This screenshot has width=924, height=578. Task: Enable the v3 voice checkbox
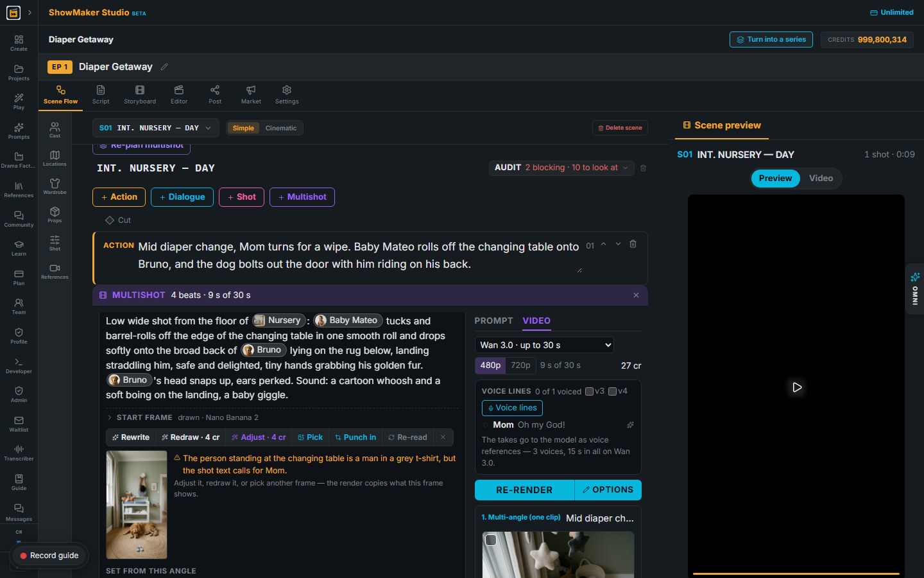click(x=589, y=391)
